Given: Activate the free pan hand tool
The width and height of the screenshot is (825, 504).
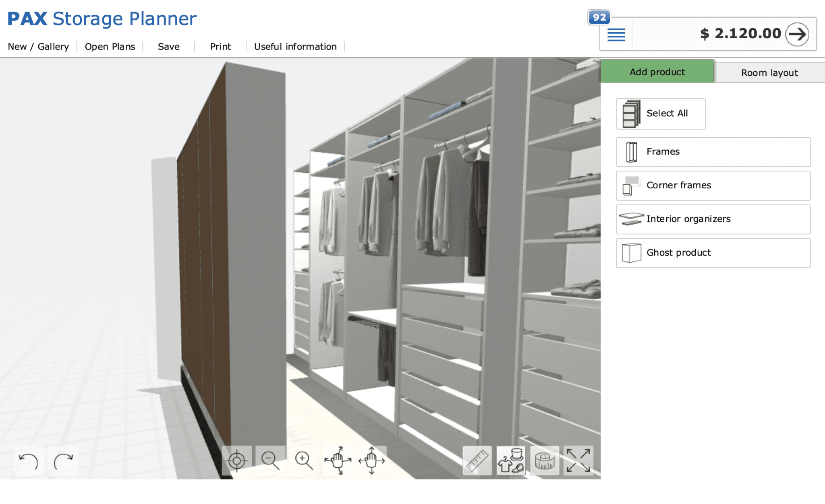Looking at the screenshot, I should (338, 460).
